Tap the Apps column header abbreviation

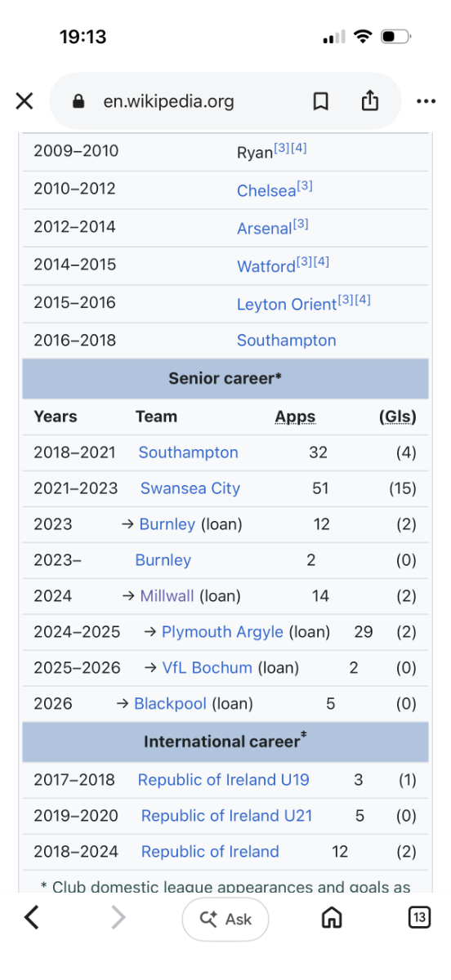coord(295,416)
